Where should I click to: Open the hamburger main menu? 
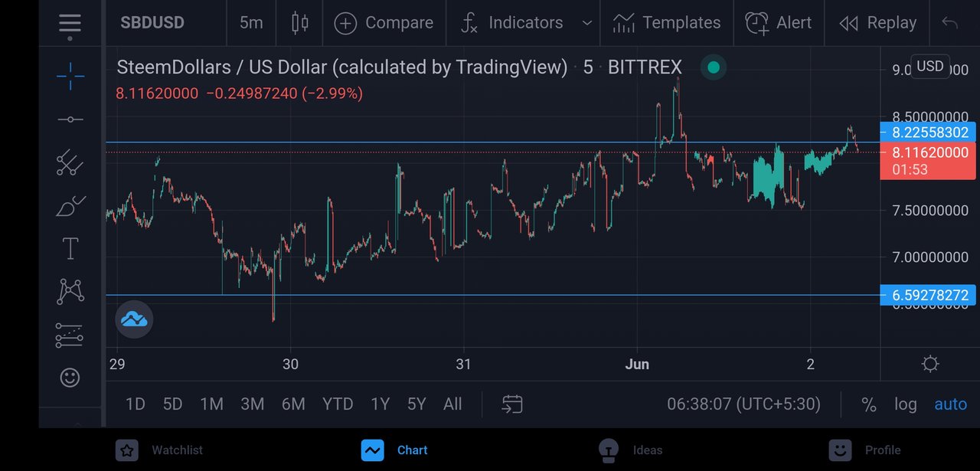click(70, 23)
